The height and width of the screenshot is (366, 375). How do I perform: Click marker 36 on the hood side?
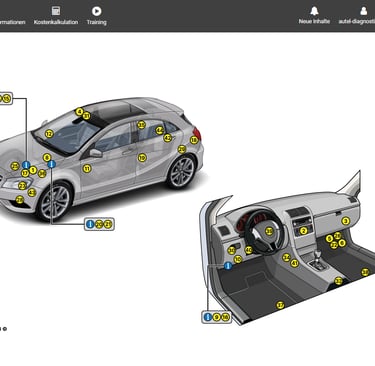pyautogui.click(x=42, y=174)
